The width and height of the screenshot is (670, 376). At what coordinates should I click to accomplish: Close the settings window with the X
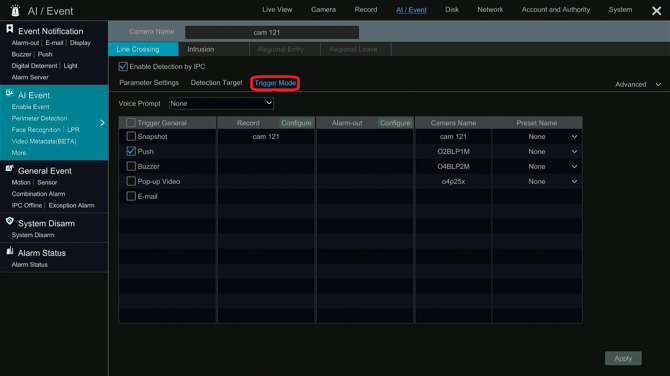(656, 11)
